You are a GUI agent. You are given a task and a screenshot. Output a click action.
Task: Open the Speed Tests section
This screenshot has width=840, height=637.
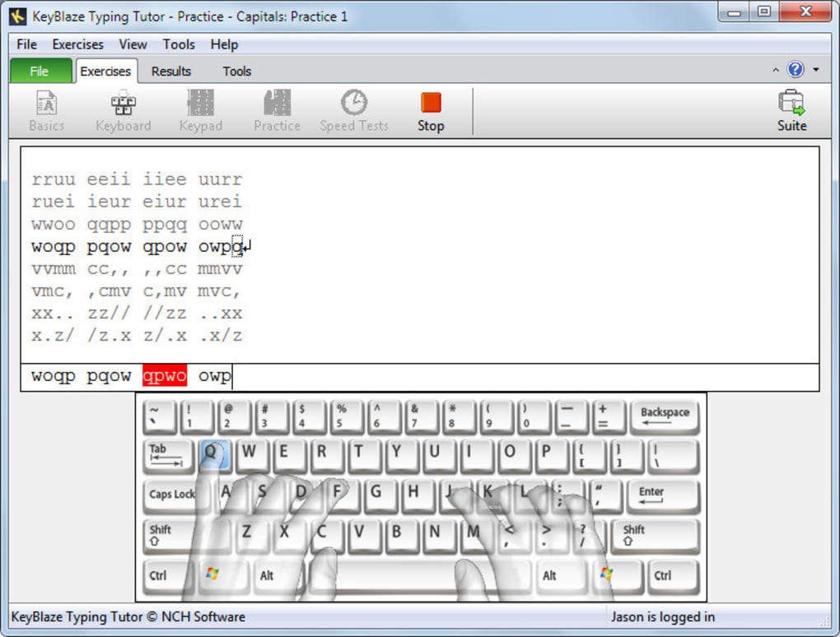tap(353, 109)
